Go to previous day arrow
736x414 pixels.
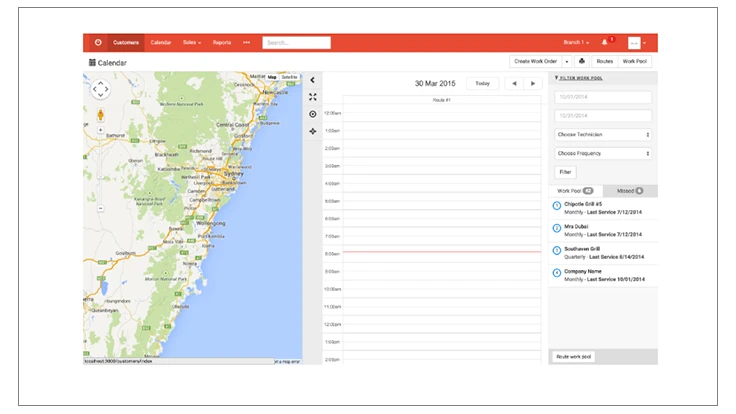pyautogui.click(x=515, y=84)
